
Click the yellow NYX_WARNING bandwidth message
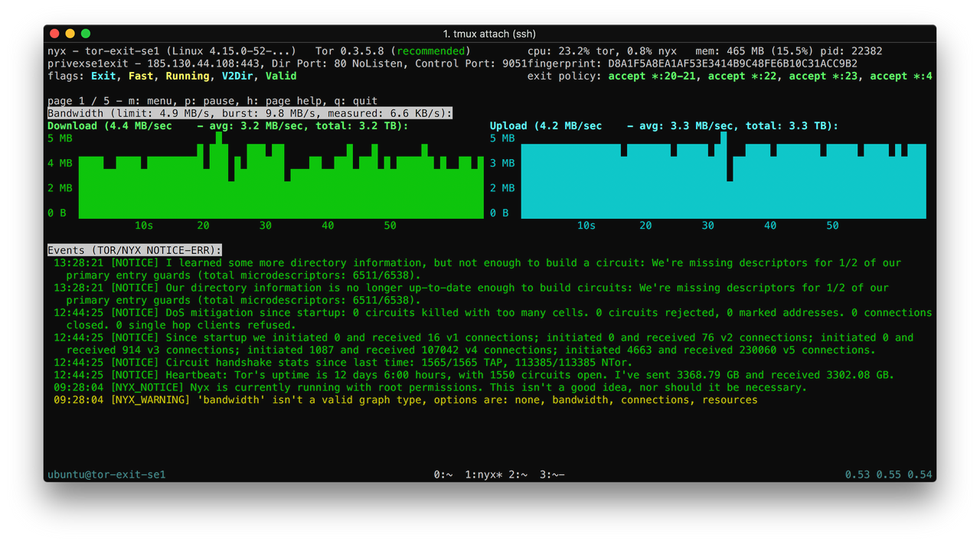click(x=406, y=399)
